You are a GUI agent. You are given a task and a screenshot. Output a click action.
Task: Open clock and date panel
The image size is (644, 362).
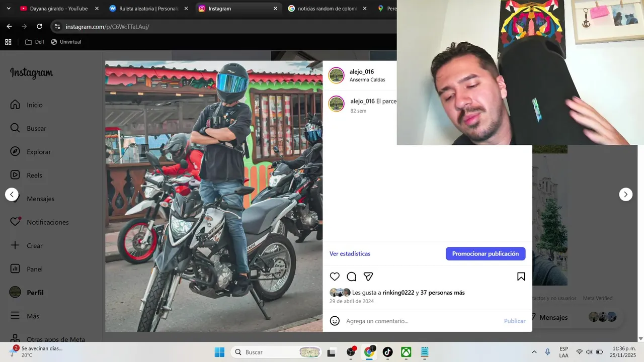coord(623,352)
